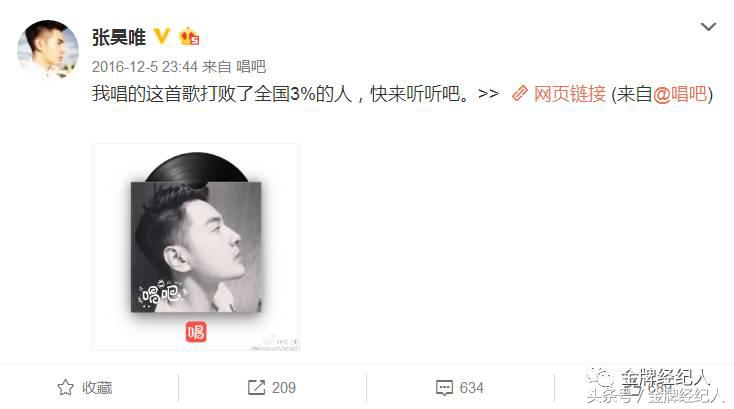Click the gold V verification badge
The image size is (734, 409).
tap(162, 37)
